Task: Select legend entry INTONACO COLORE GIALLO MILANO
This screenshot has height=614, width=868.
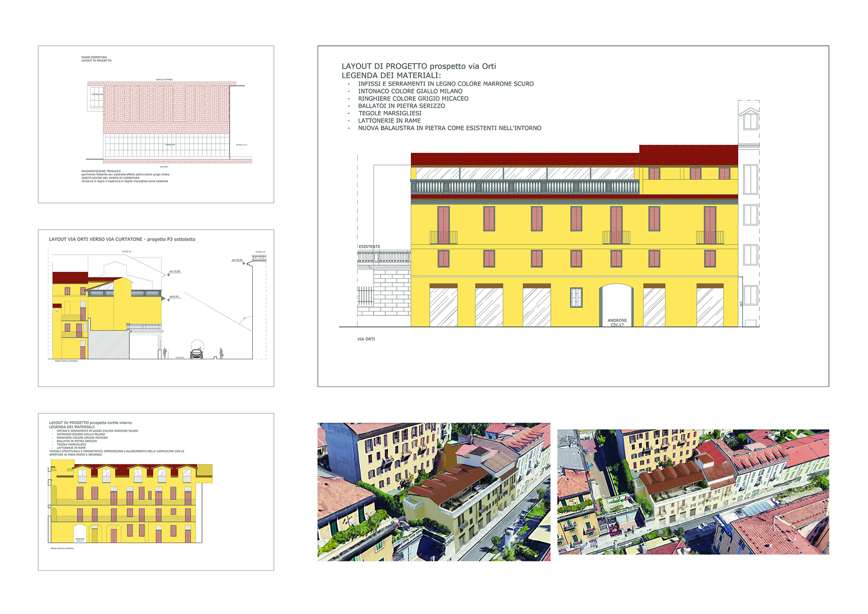Action: pyautogui.click(x=410, y=91)
